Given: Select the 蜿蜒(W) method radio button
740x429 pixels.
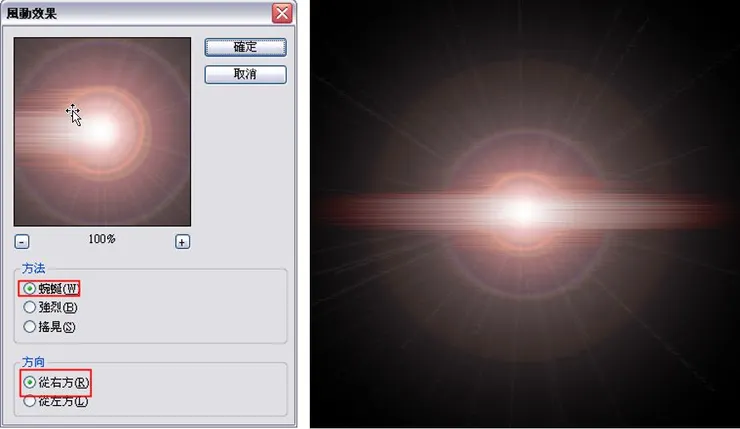Looking at the screenshot, I should point(29,288).
